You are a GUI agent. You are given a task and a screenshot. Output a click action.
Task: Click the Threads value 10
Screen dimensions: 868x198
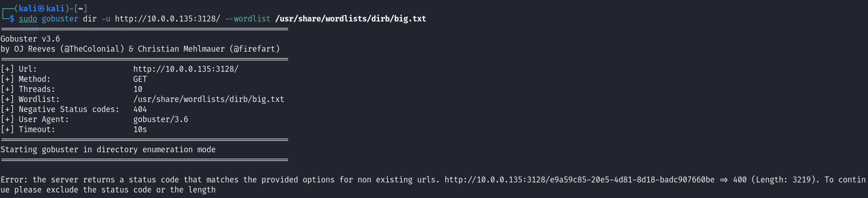pyautogui.click(x=138, y=89)
